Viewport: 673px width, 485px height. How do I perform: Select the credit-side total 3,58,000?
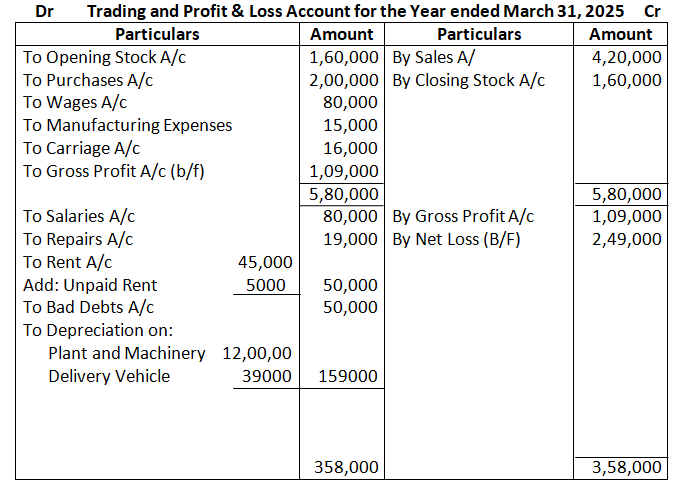[626, 467]
